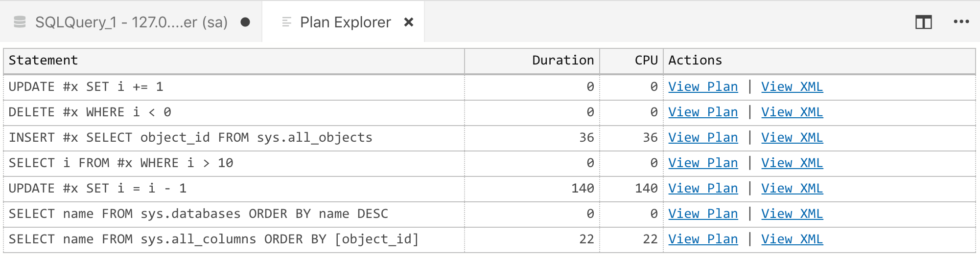Click the unsaved dot on SQLQuery_1 tab

[246, 22]
